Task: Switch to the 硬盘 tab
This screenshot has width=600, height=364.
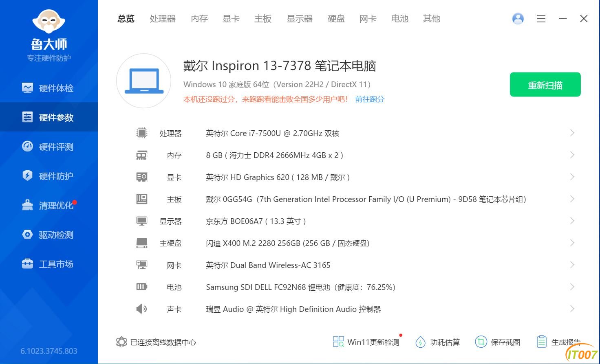Action: click(x=336, y=19)
